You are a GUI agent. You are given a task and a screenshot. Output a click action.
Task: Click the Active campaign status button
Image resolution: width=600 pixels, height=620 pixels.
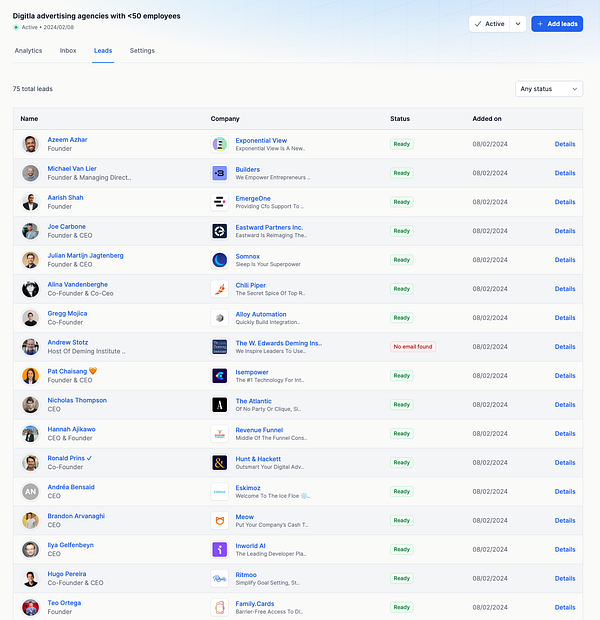click(489, 24)
